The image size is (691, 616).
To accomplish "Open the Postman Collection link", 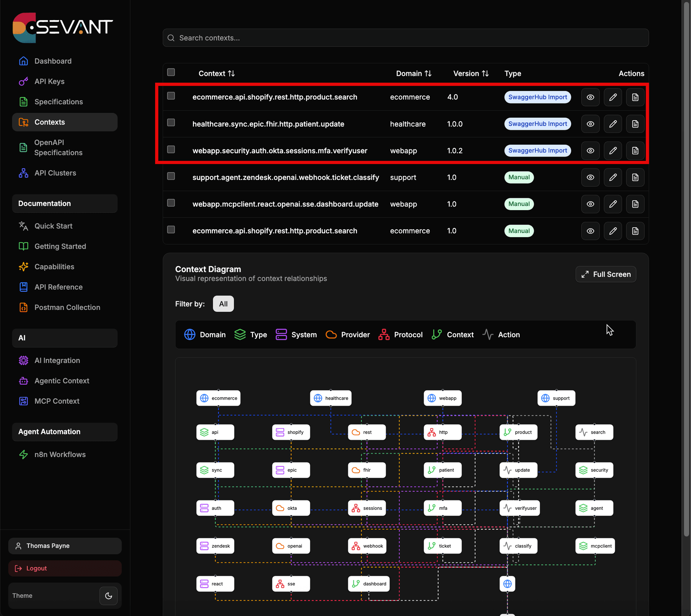I will pyautogui.click(x=65, y=307).
